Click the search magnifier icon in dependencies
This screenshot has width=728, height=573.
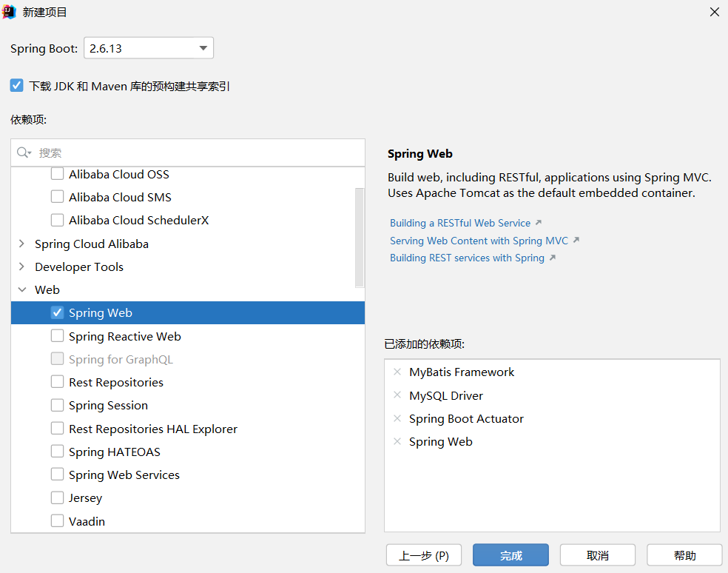(23, 153)
